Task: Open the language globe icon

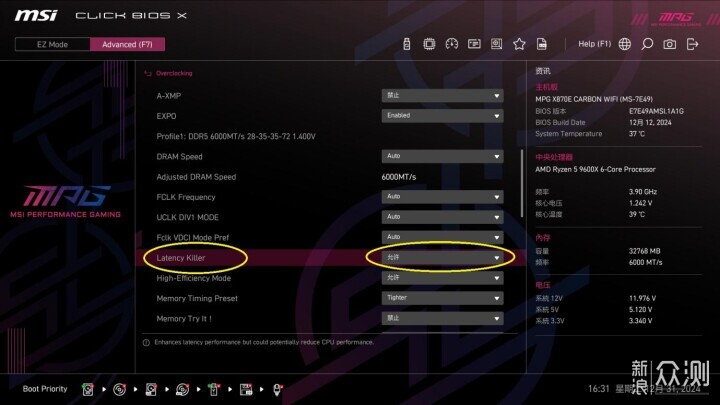Action: point(624,44)
